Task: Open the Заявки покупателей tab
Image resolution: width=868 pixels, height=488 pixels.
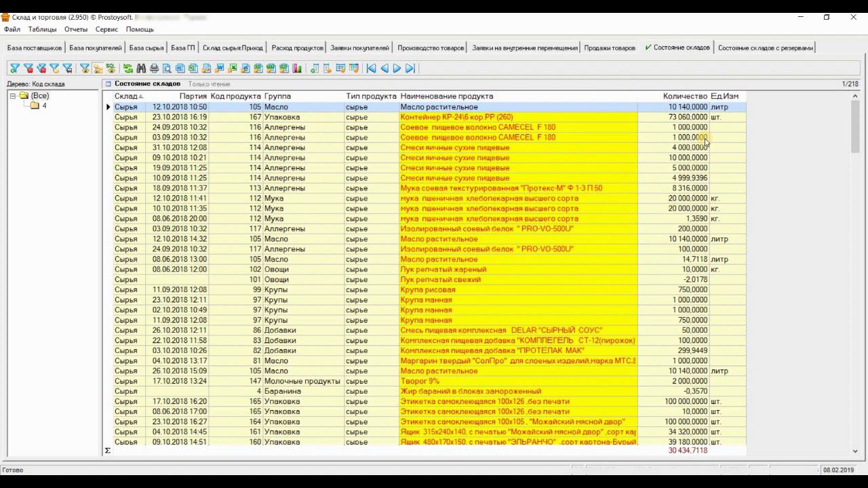Action: click(x=360, y=48)
